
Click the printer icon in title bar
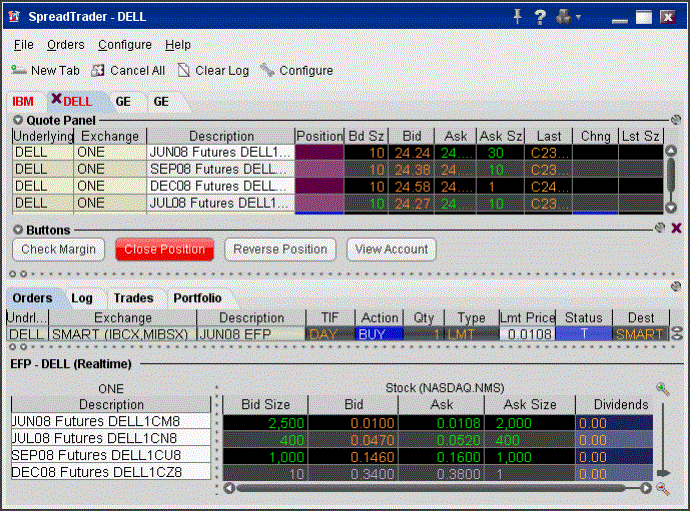(565, 17)
